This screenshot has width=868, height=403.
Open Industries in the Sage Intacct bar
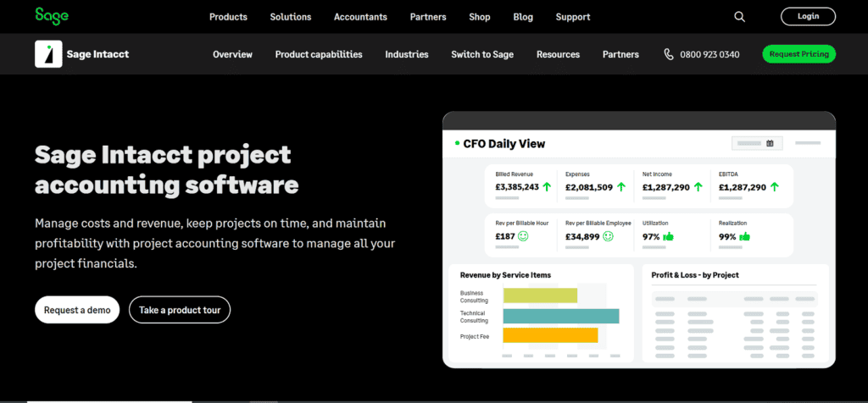(407, 54)
